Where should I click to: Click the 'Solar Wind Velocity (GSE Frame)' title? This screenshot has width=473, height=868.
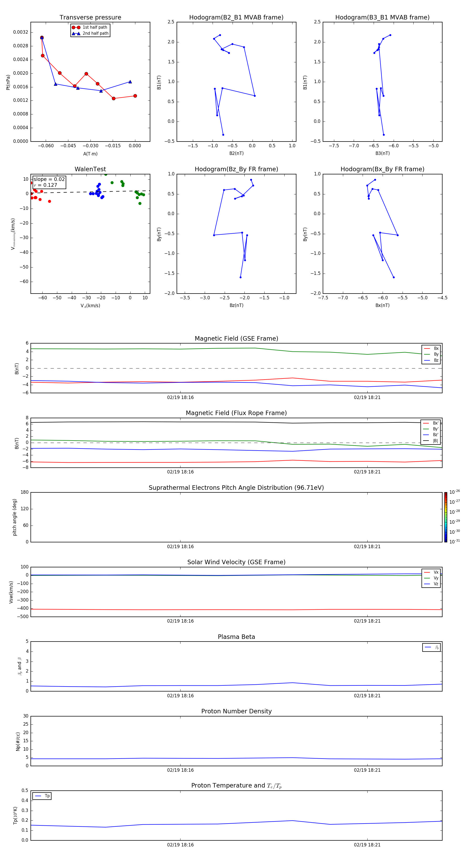pyautogui.click(x=236, y=562)
